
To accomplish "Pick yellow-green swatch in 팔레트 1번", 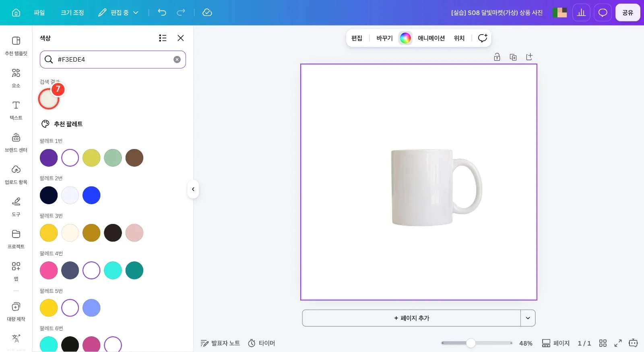I will [91, 158].
